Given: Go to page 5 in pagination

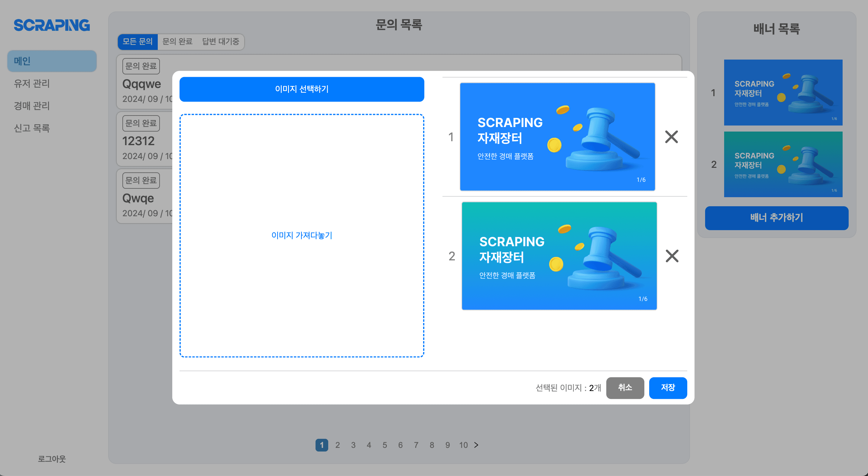Looking at the screenshot, I should click(x=384, y=445).
